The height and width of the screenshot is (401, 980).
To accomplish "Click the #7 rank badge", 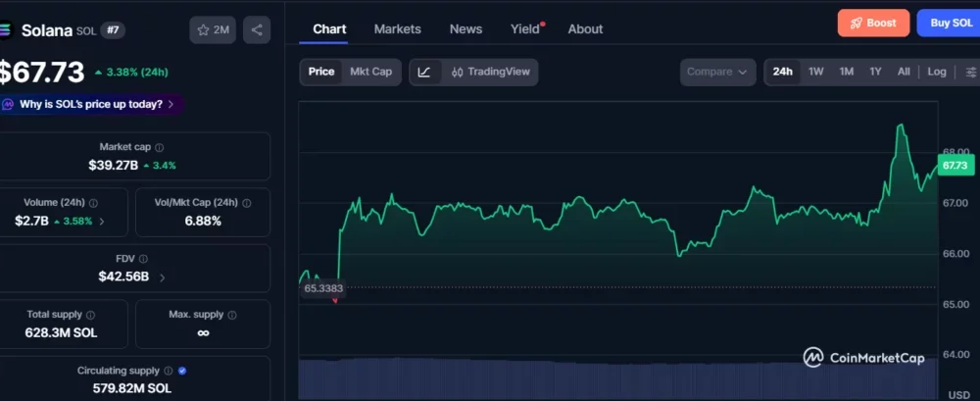I will 113,30.
